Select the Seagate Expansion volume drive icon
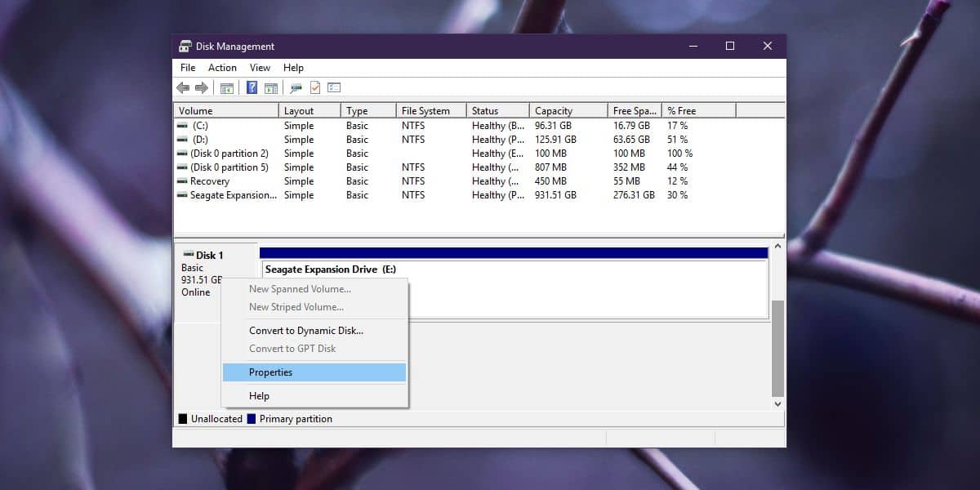The height and width of the screenshot is (490, 980). (x=182, y=195)
